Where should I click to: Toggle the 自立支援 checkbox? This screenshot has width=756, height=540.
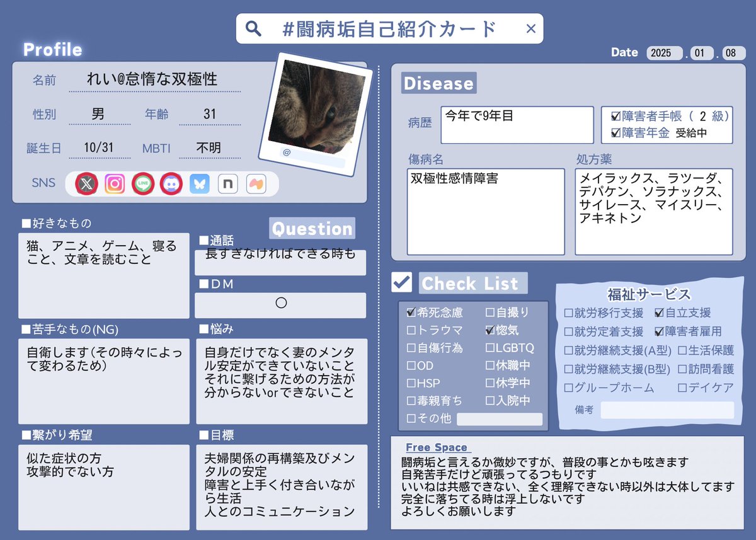[x=659, y=313]
